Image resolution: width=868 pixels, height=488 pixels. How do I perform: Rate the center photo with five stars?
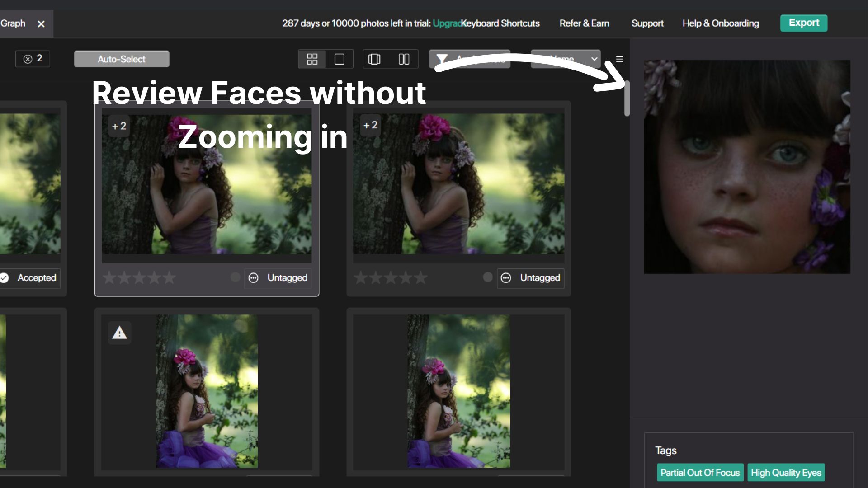click(170, 277)
